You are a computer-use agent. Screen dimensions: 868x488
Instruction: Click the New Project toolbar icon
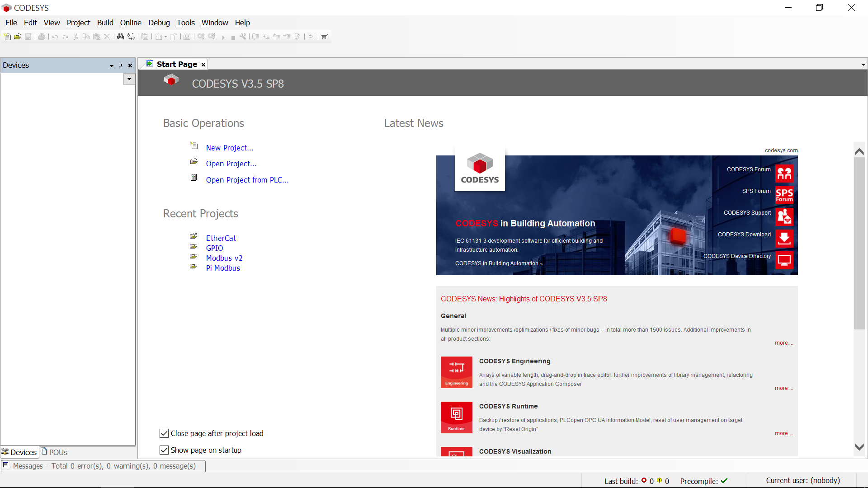pos(7,37)
